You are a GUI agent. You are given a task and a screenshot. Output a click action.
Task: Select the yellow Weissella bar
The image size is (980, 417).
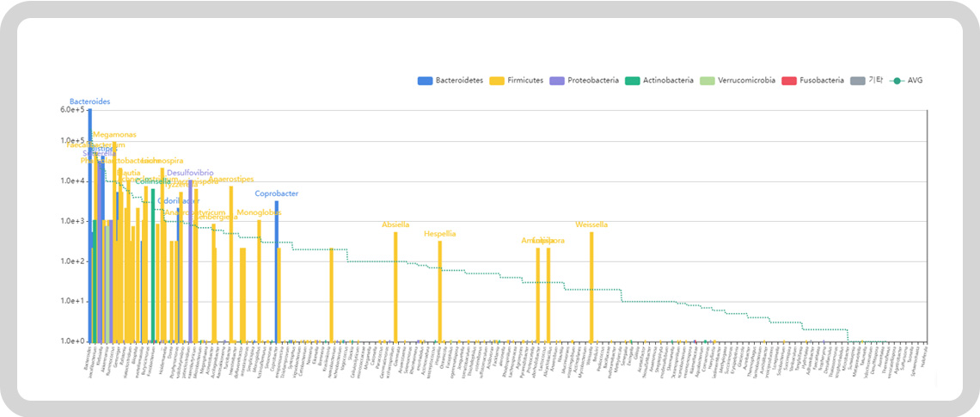click(x=591, y=286)
